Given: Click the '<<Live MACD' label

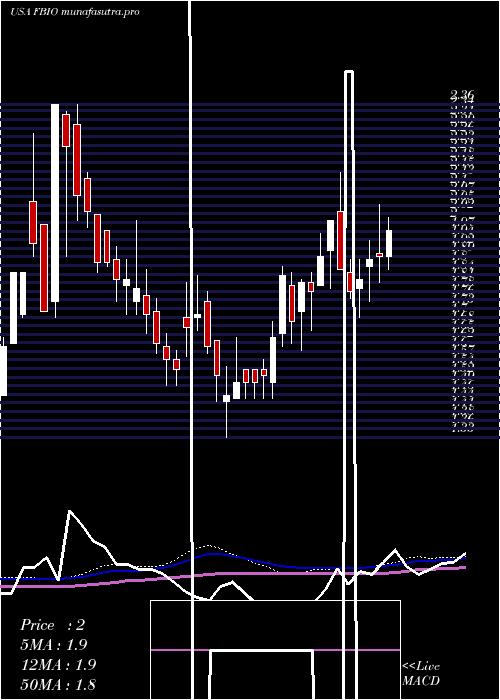Looking at the screenshot, I should pos(421,674).
